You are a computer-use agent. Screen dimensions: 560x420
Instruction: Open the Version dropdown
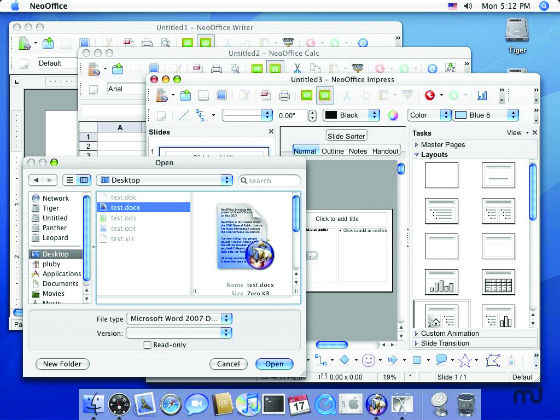click(179, 333)
